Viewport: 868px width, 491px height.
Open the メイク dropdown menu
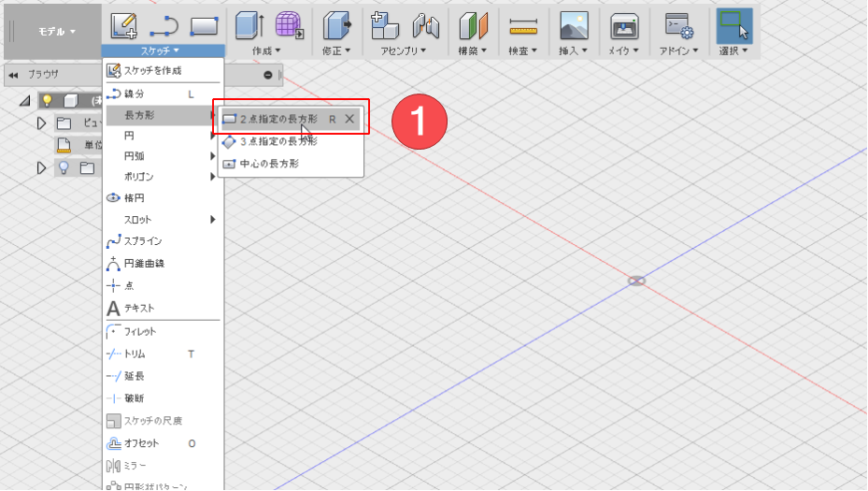[623, 51]
